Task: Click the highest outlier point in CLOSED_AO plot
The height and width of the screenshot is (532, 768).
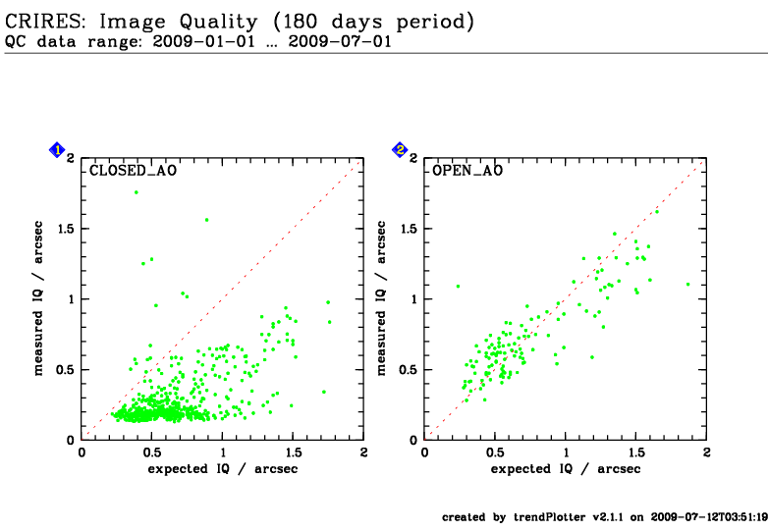Action: (x=137, y=192)
